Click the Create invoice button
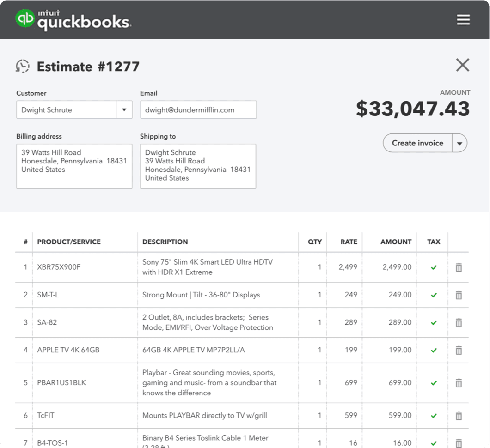This screenshot has height=448, width=490. [417, 143]
